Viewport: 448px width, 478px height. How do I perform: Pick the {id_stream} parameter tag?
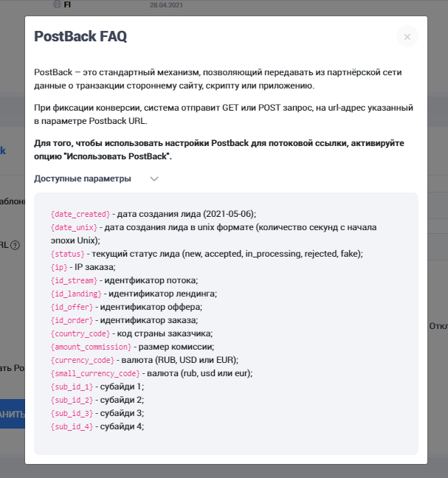[x=75, y=280]
